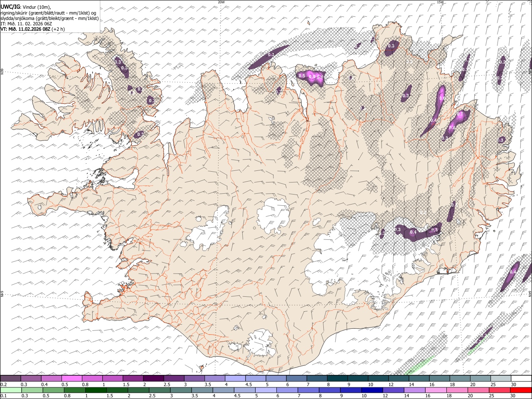The width and height of the screenshot is (532, 399).
Task: Click upper legend swatch starting at 6
Action: [297, 379]
